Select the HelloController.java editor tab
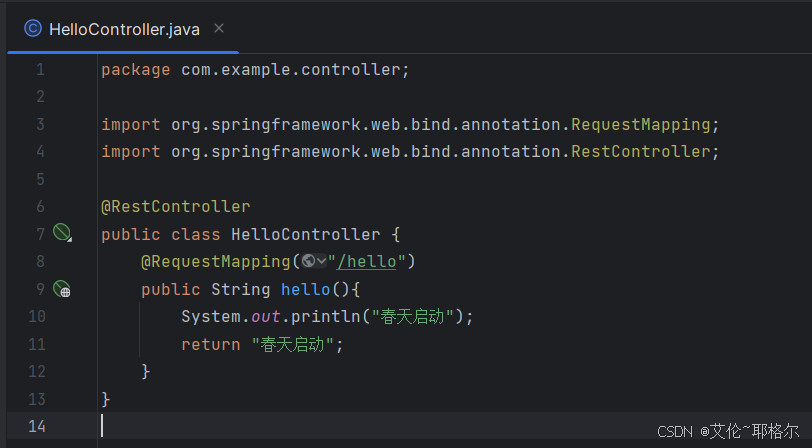The height and width of the screenshot is (448, 812). pyautogui.click(x=124, y=29)
